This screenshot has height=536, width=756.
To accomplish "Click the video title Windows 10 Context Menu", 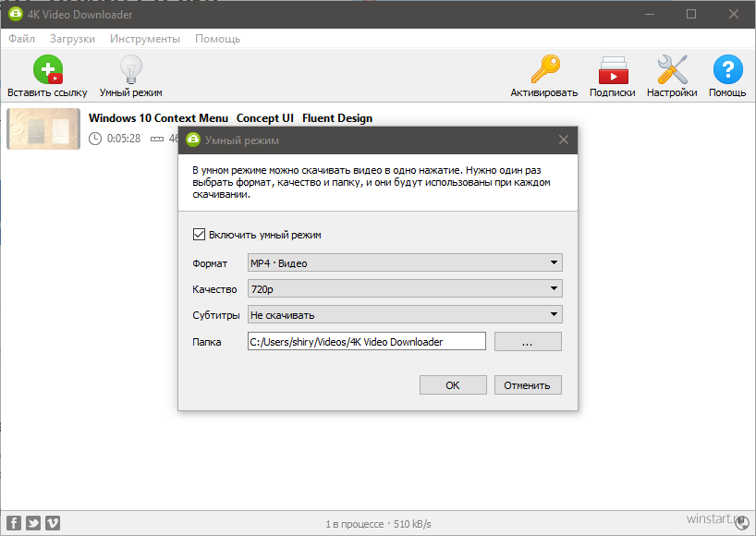I will (230, 118).
